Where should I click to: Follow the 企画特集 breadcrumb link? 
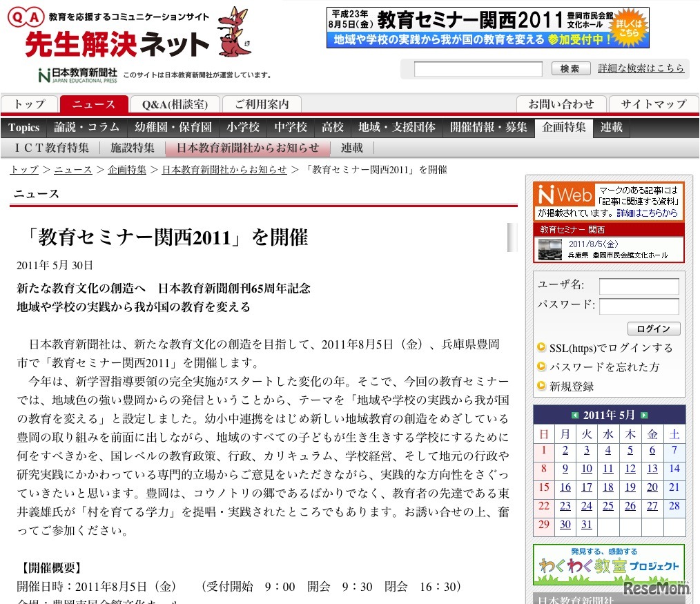coord(127,170)
